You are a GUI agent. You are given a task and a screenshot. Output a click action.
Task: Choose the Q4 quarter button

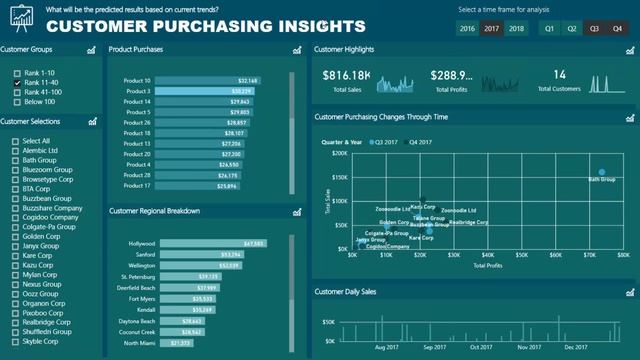click(617, 29)
